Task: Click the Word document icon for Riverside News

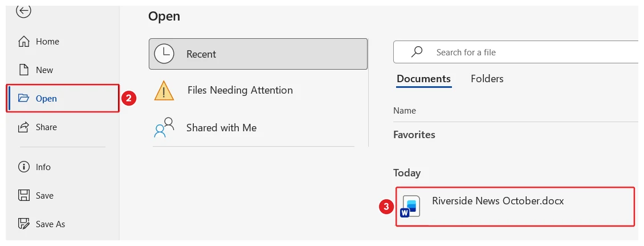Action: [x=410, y=207]
